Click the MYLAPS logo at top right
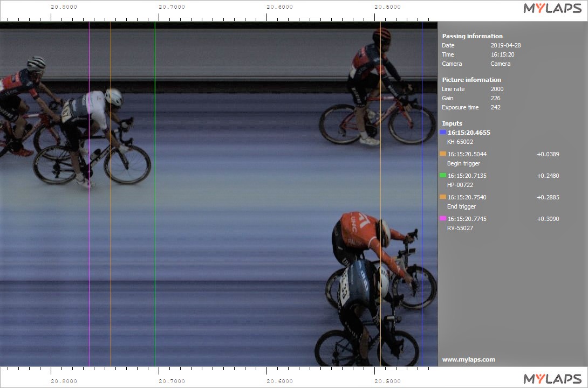Screen dimensions: 588x388 click(552, 8)
